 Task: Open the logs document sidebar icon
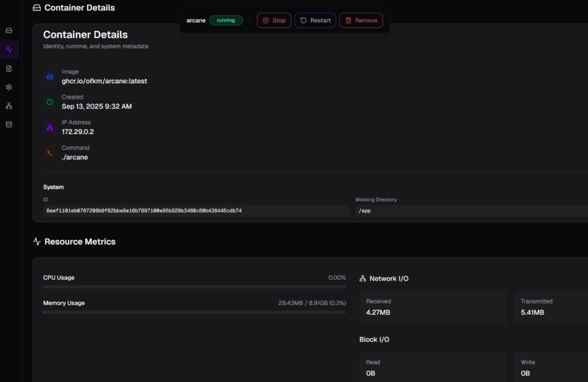tap(9, 68)
